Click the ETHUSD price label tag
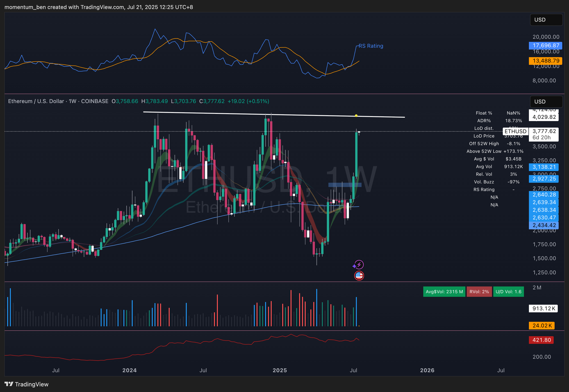 tap(515, 131)
